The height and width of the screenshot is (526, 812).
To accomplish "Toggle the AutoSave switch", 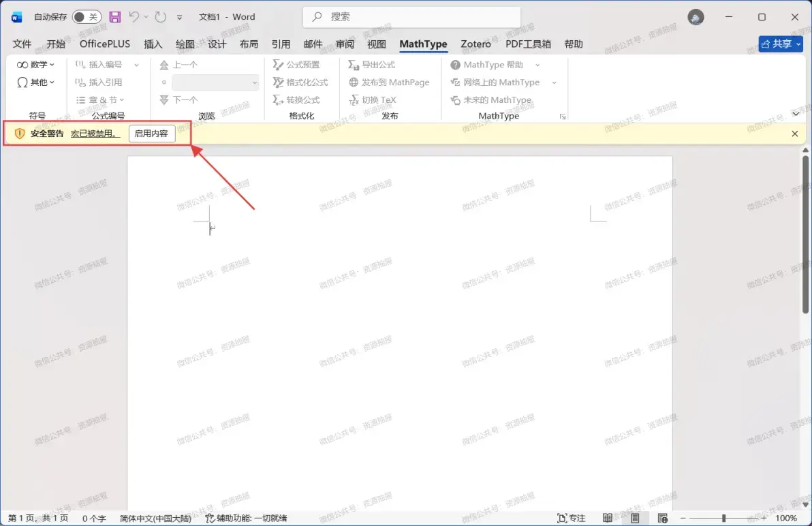I will (x=87, y=17).
